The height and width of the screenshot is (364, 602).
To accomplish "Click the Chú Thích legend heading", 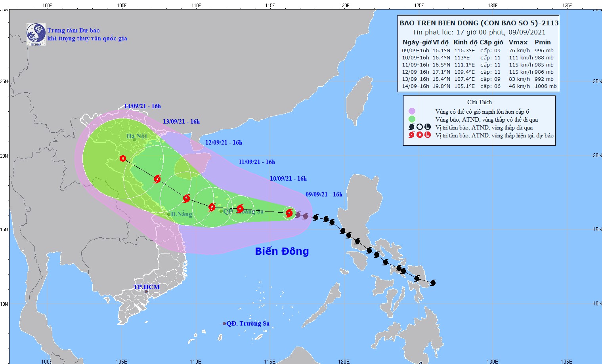I will (479, 102).
